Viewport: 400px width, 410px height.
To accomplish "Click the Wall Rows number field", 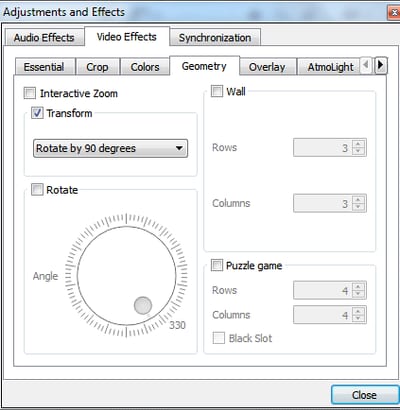I will pos(323,148).
